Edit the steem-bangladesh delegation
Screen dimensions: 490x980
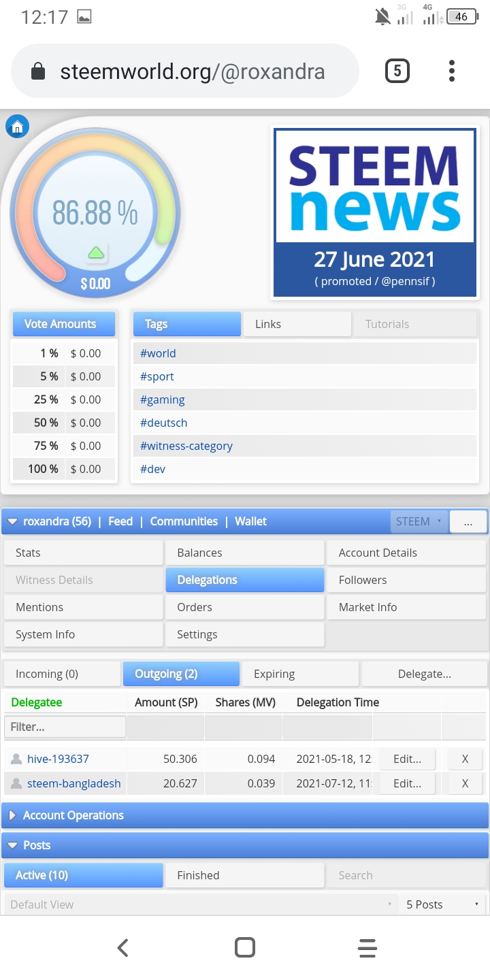tap(407, 783)
